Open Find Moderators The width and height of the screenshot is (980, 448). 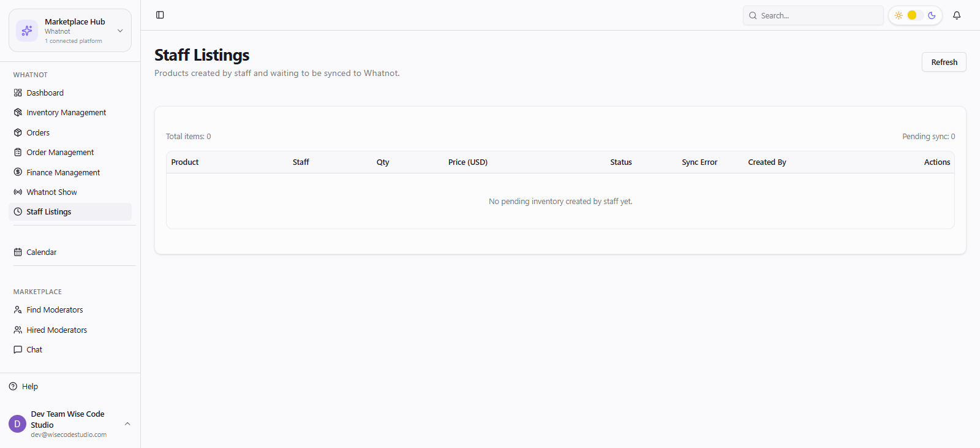[x=70, y=309]
